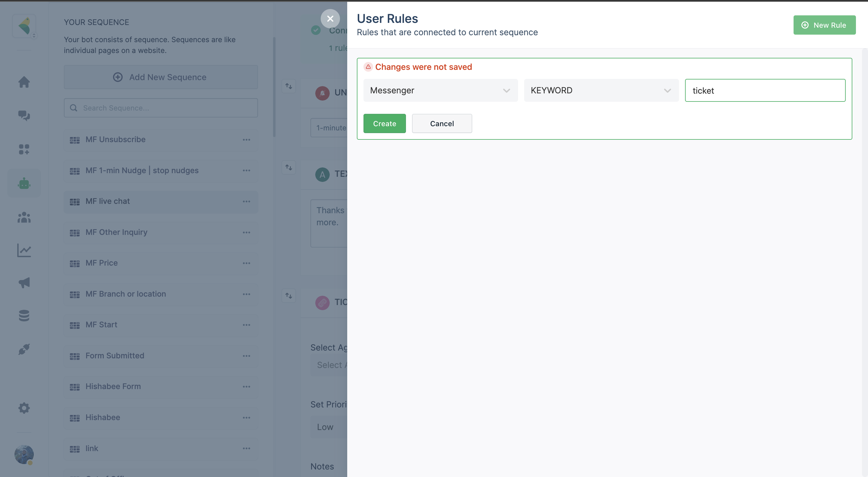Screen dimensions: 868x477
Task: Open the database stack icon
Action: tap(24, 315)
